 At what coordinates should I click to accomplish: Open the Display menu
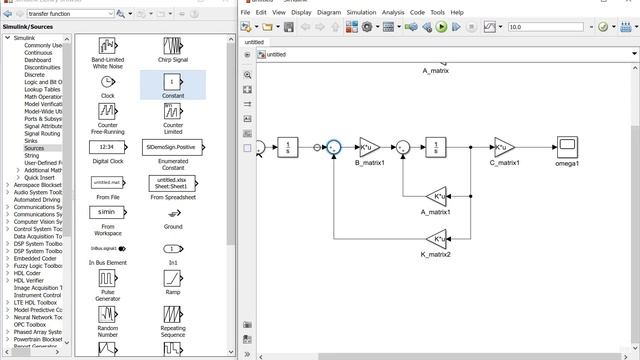click(301, 12)
